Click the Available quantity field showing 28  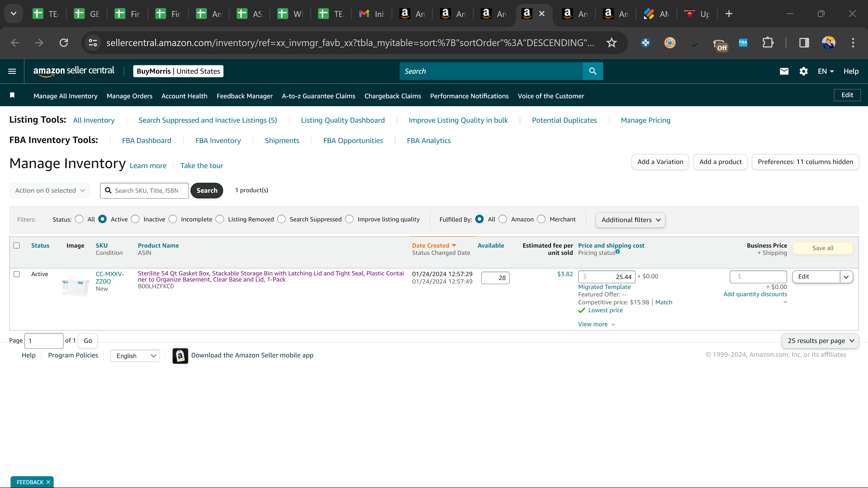pyautogui.click(x=495, y=278)
